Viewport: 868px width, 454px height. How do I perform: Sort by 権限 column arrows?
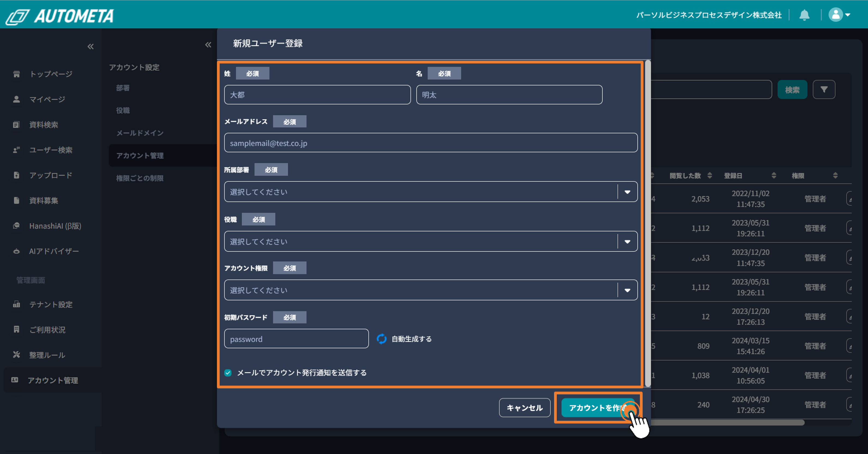point(835,175)
